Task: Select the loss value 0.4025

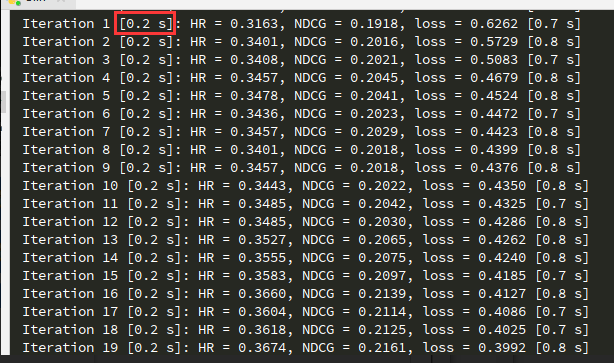Action: coord(502,330)
